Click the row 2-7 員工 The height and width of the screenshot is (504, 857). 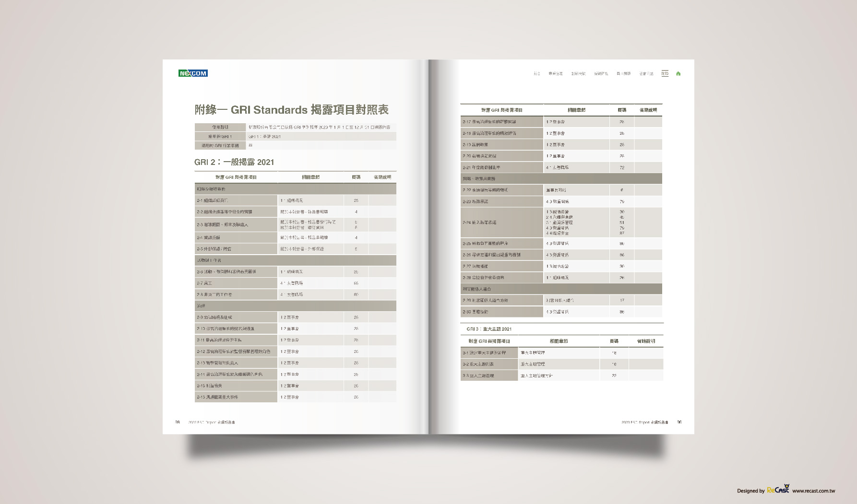pos(296,283)
